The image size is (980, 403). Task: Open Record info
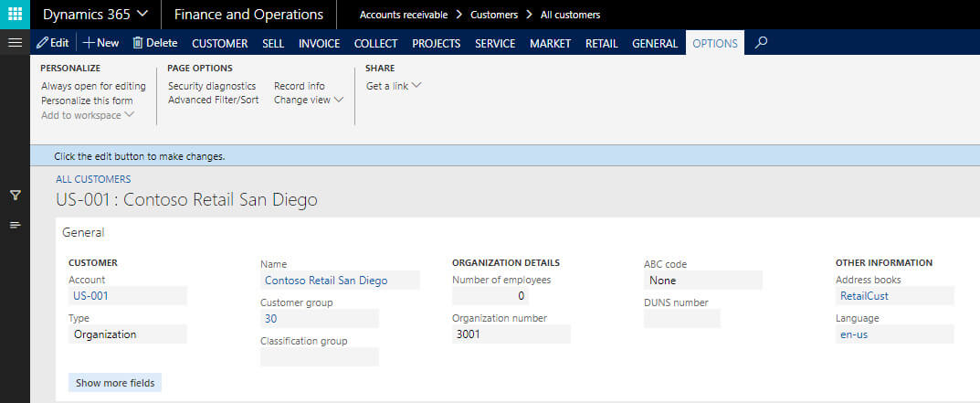[300, 86]
